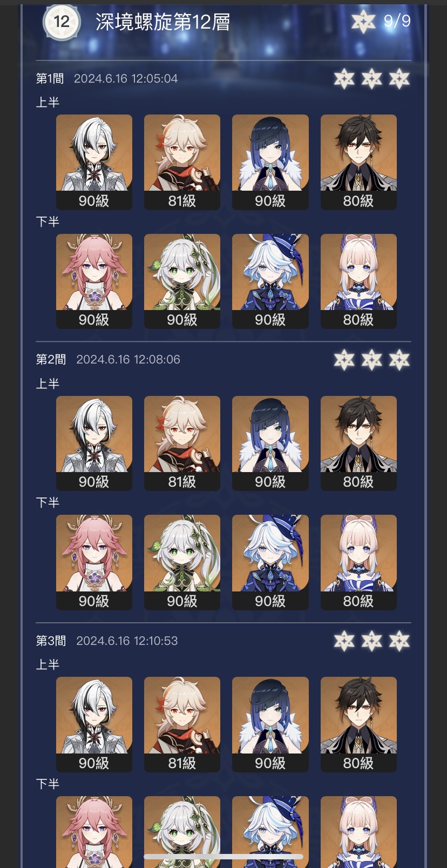
Task: Tap Nahida portrait in Chamber 2 second half
Action: coord(182,562)
